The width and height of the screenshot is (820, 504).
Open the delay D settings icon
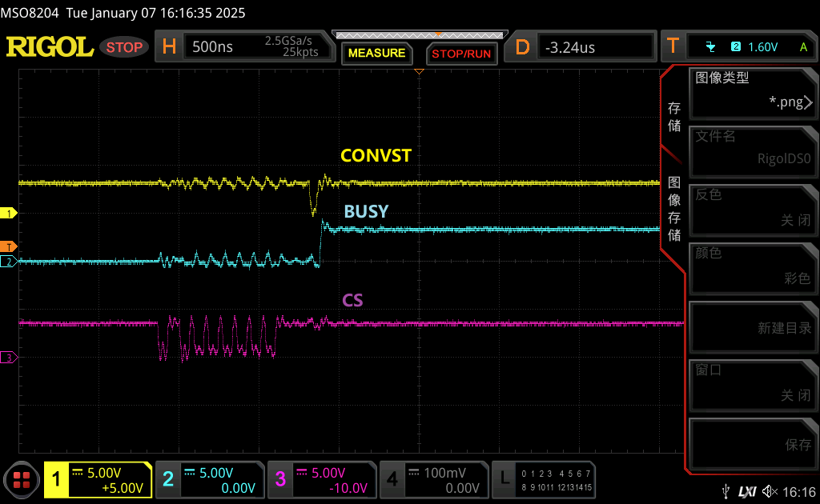[x=522, y=47]
